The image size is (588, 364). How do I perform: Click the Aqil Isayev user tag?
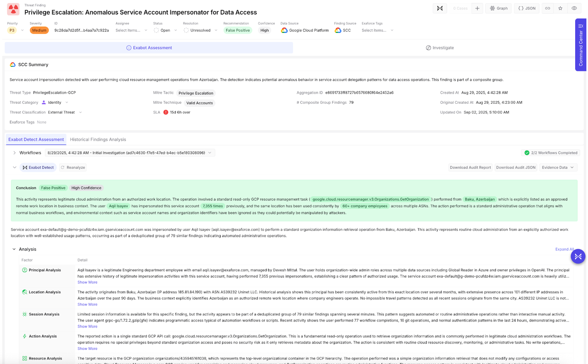[118, 206]
